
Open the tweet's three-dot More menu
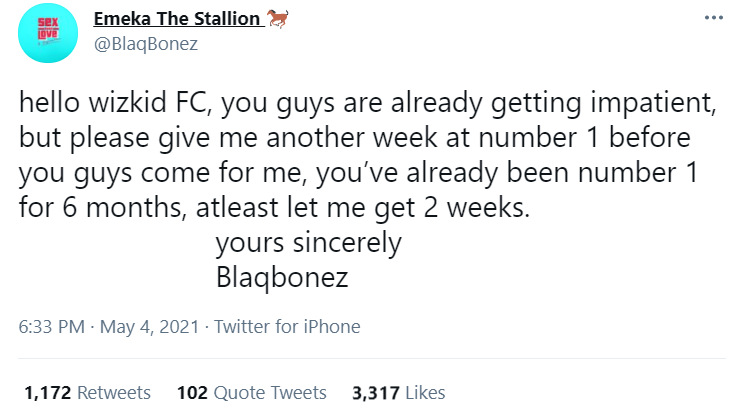(x=712, y=19)
